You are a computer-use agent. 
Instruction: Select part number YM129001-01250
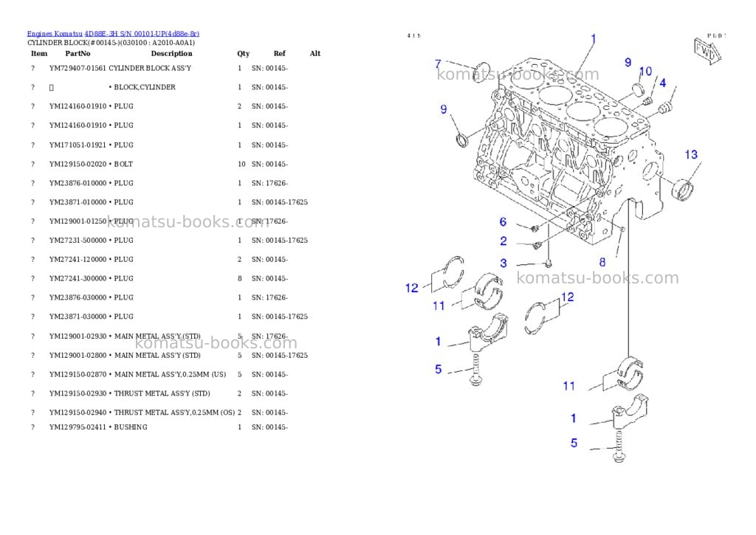click(x=78, y=221)
